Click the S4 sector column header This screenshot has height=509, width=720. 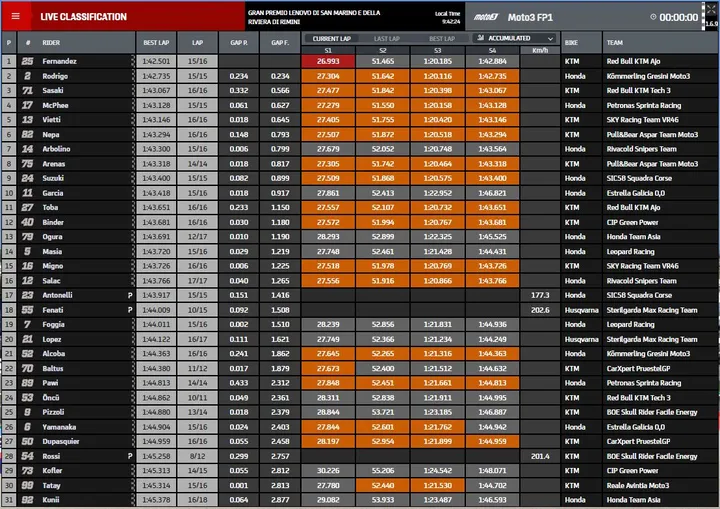[x=492, y=51]
